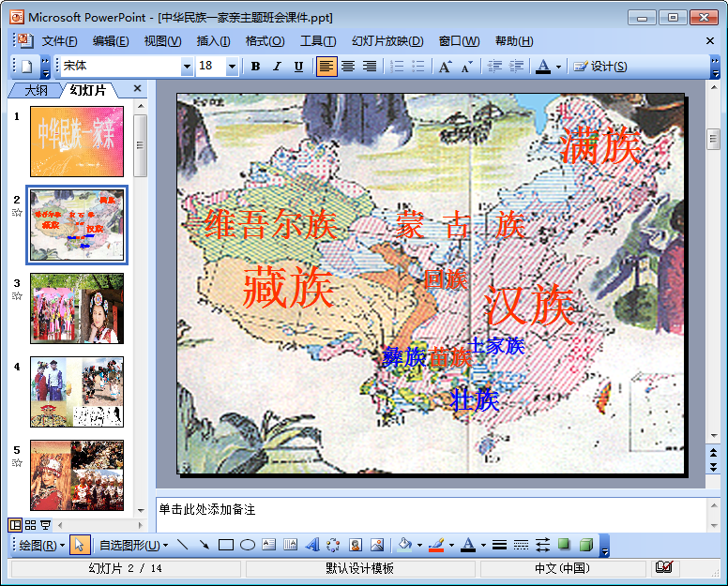Select slide 1 thumbnail 中华民族一家亲
The height and width of the screenshot is (586, 728).
tap(77, 142)
